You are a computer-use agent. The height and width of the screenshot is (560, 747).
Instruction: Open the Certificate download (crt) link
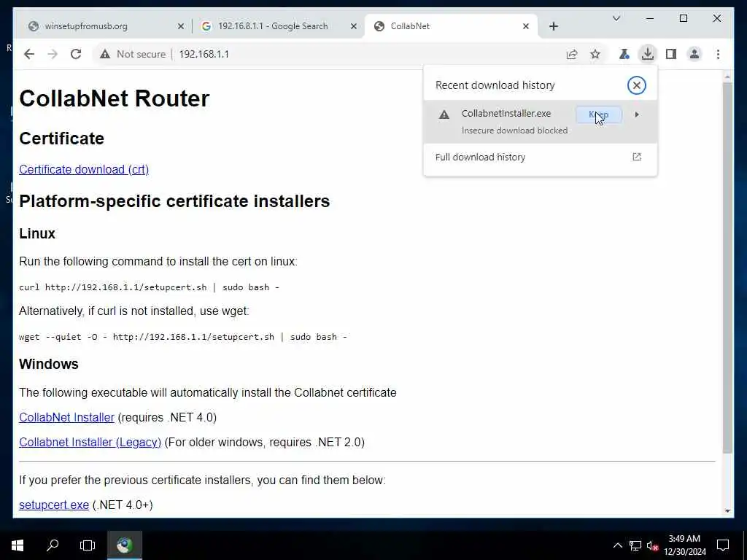click(84, 169)
